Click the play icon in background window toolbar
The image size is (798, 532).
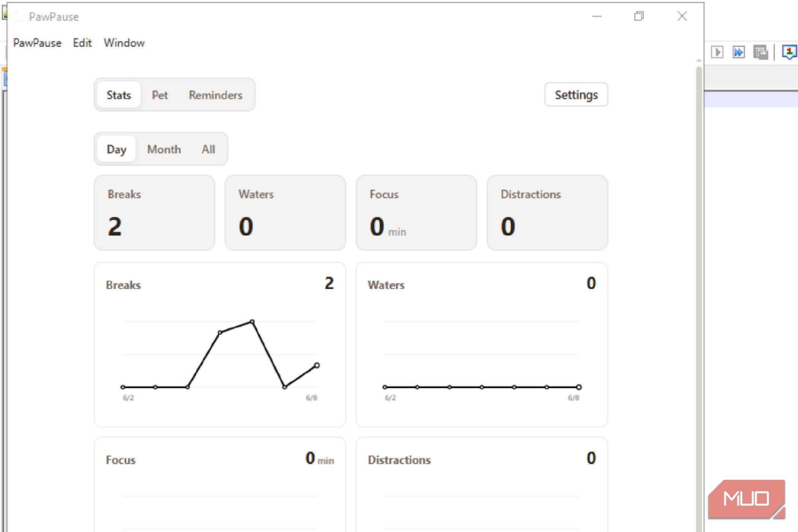tap(717, 52)
